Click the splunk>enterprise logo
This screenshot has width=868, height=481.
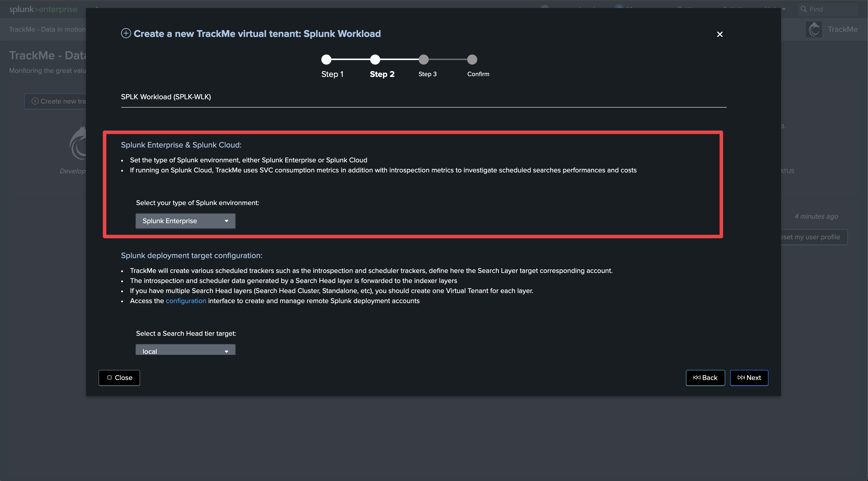pos(43,9)
